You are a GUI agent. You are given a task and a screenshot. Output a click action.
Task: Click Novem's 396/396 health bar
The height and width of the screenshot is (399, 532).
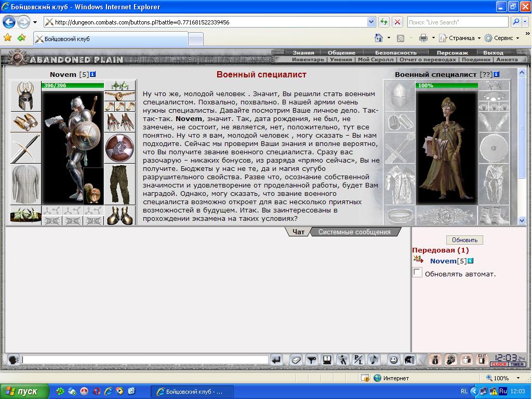coord(73,85)
